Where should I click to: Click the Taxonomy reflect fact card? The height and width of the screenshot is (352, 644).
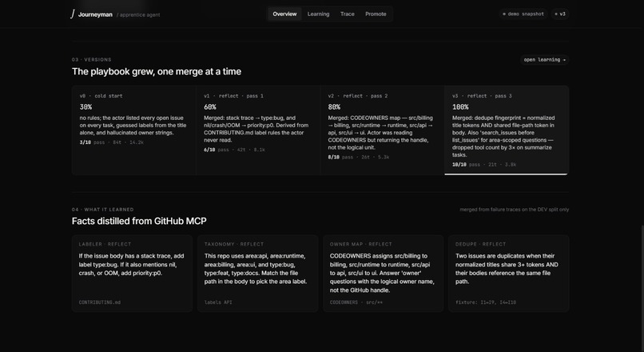[x=257, y=274]
